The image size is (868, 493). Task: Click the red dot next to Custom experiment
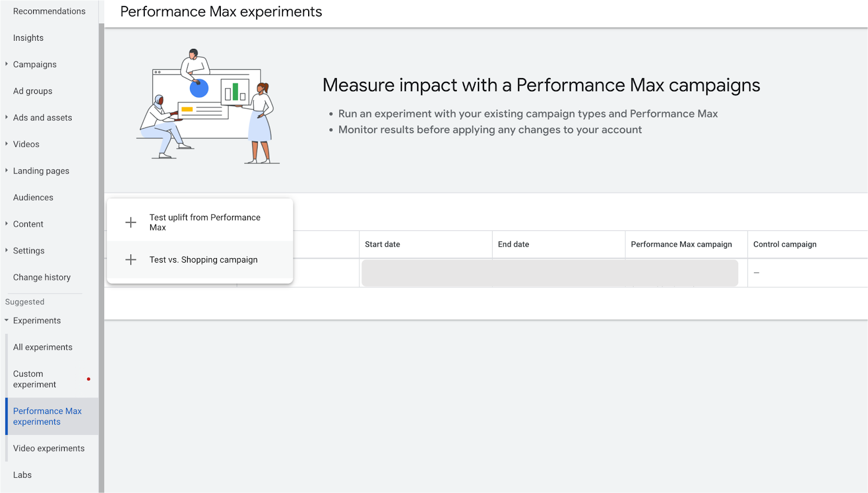click(88, 379)
